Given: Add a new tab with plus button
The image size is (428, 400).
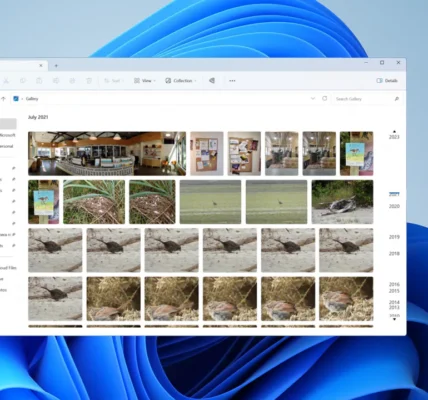Looking at the screenshot, I should click(x=56, y=66).
